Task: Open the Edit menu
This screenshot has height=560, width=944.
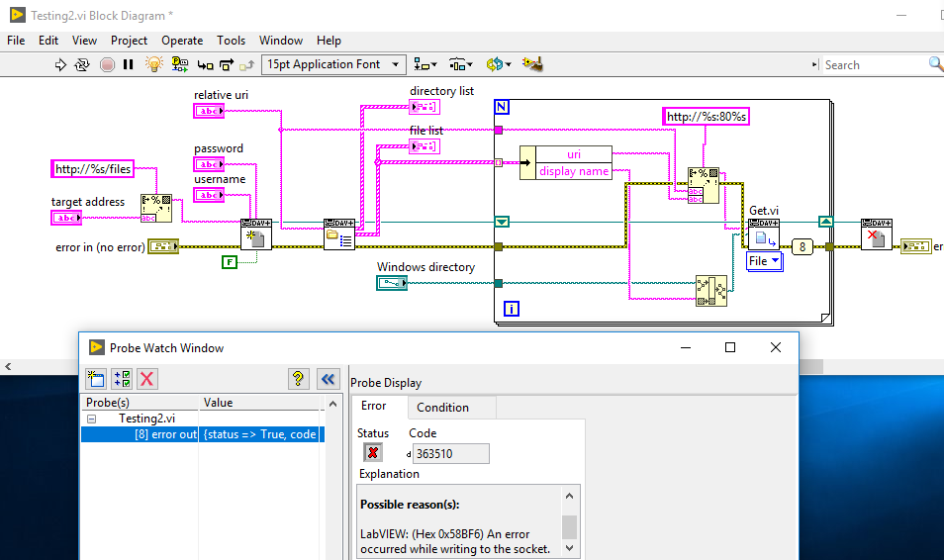Action: 48,41
